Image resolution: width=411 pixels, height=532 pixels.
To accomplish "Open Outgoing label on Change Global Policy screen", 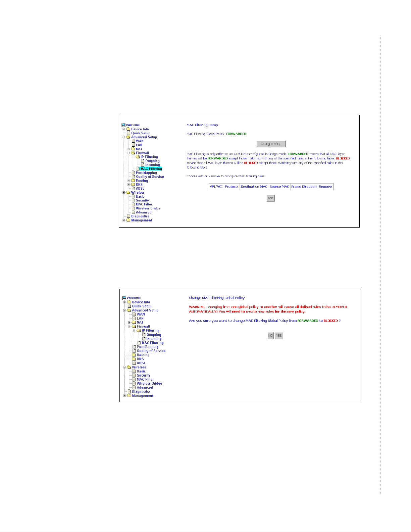I will 154,335.
